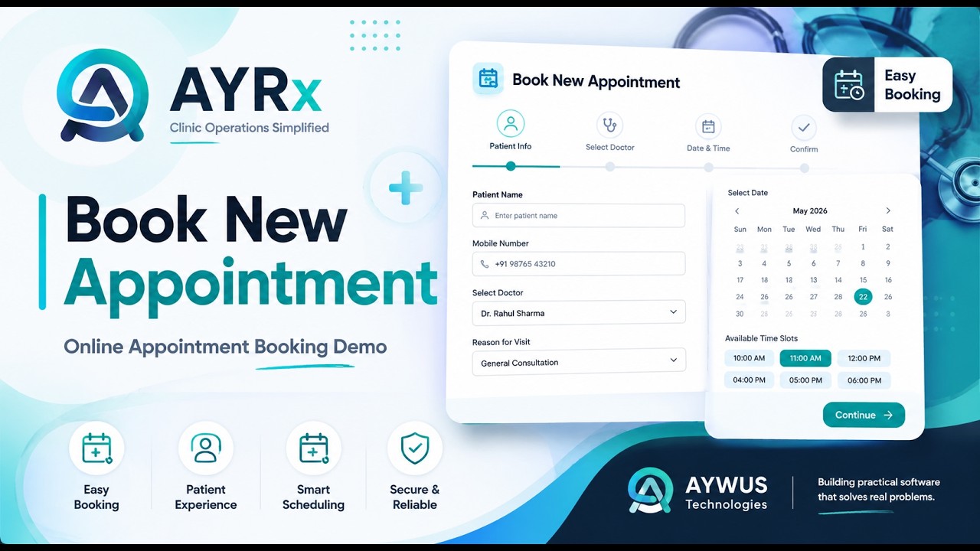The height and width of the screenshot is (551, 980).
Task: Pick the 10:00 AM time slot
Action: tap(749, 358)
